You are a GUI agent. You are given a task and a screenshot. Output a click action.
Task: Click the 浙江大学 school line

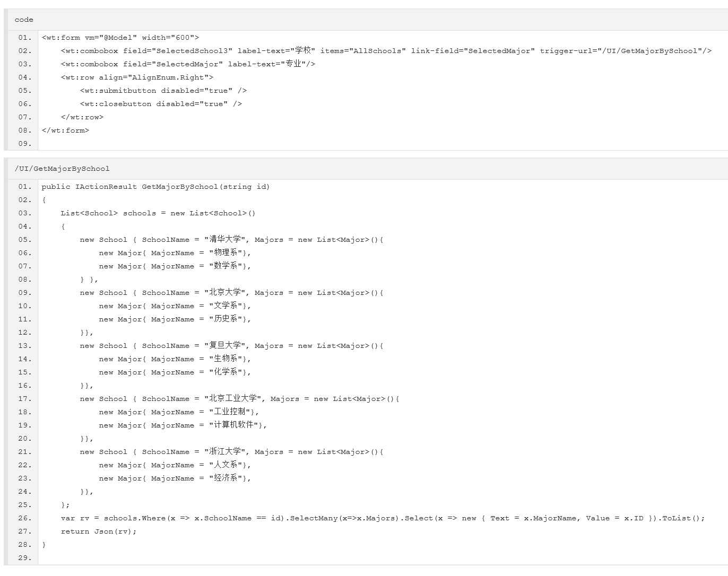[x=231, y=452]
